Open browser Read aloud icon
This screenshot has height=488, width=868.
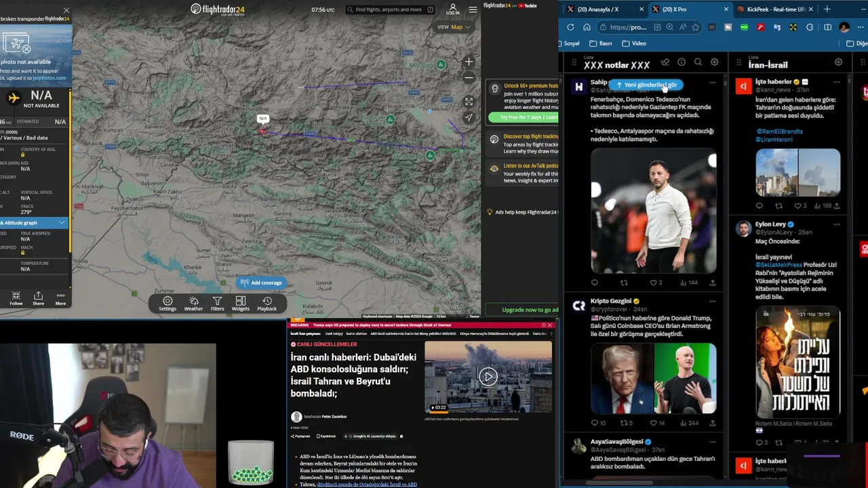(683, 27)
